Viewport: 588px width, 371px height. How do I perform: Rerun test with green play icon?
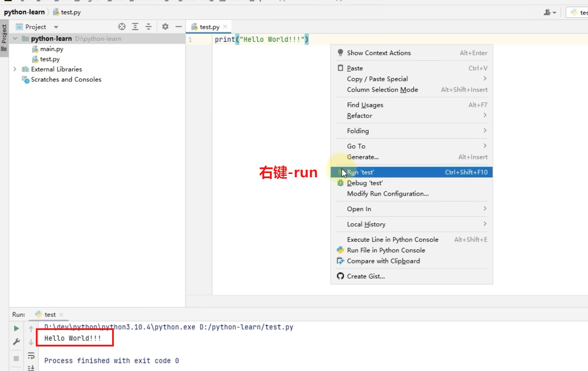[16, 328]
